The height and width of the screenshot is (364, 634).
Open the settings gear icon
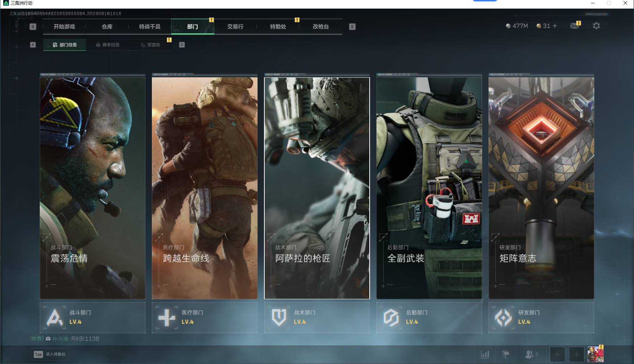pyautogui.click(x=596, y=26)
